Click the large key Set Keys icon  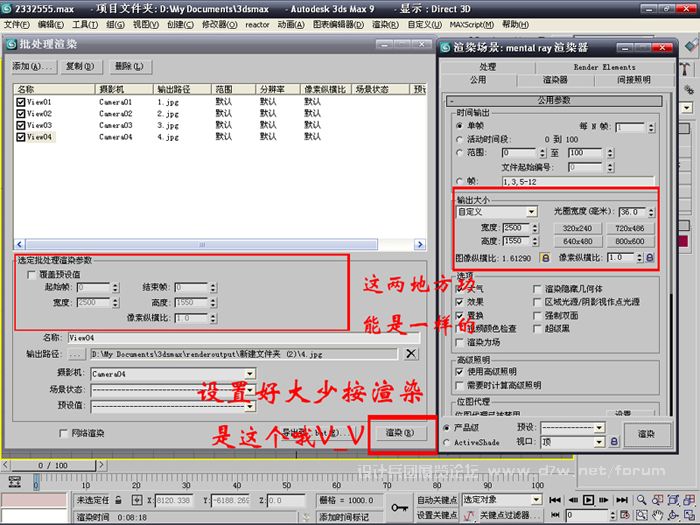tap(399, 508)
